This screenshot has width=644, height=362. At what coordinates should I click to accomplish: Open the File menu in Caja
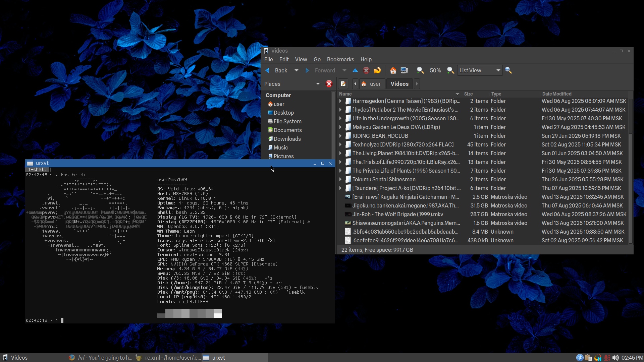[269, 59]
